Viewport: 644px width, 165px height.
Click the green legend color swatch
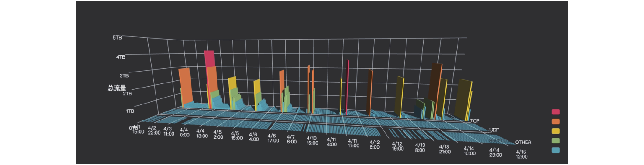coord(555,141)
